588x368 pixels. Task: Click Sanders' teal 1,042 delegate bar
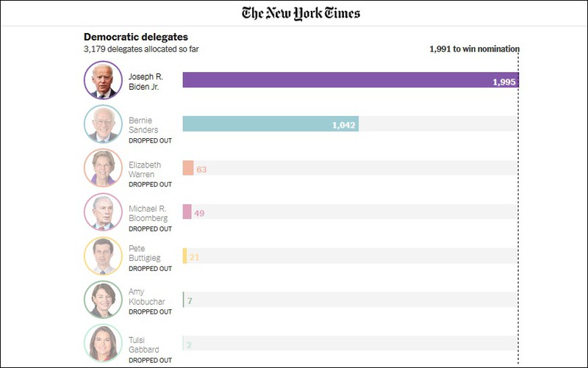pyautogui.click(x=270, y=123)
